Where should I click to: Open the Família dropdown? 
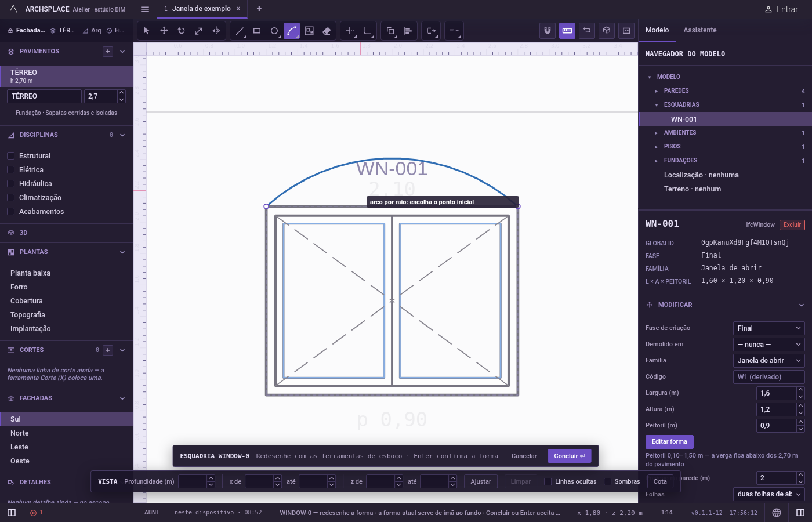(x=768, y=361)
